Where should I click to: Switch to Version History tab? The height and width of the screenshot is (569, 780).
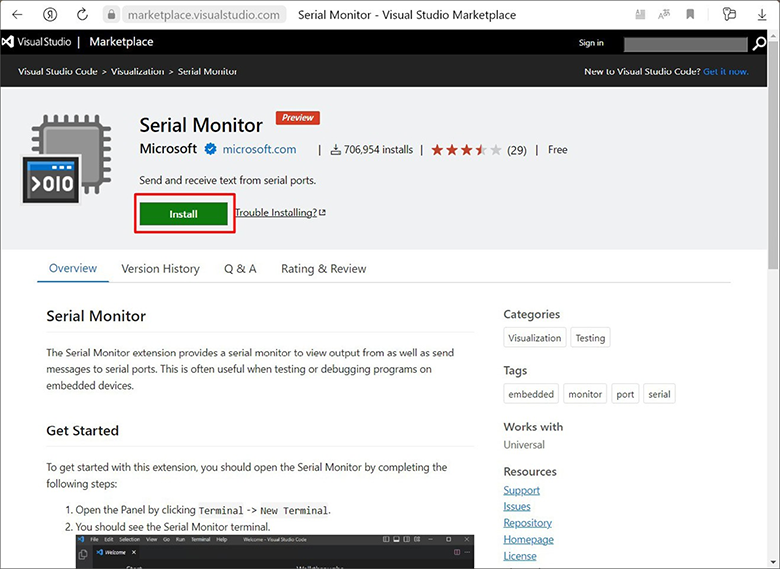click(x=160, y=269)
